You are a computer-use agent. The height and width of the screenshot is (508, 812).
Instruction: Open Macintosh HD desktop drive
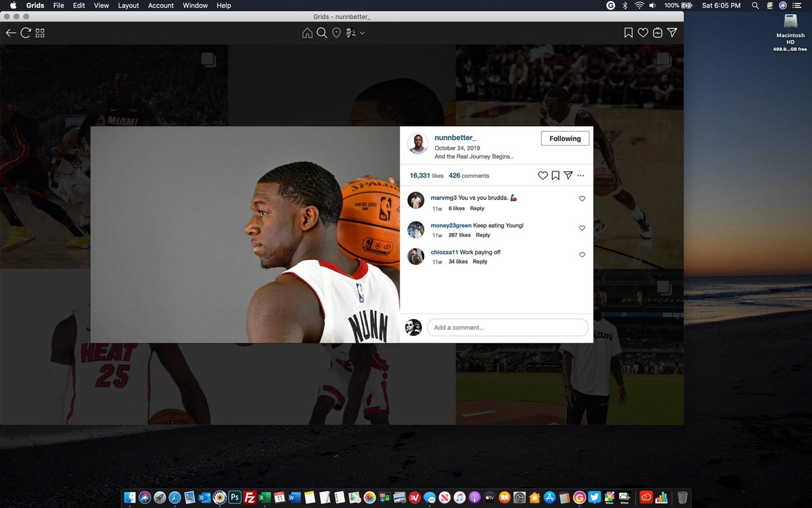pyautogui.click(x=790, y=32)
